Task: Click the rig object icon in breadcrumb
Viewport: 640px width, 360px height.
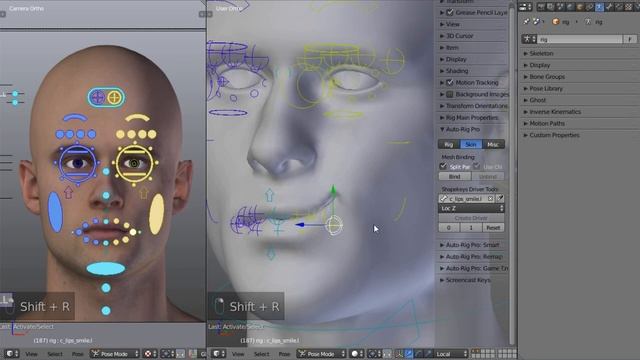Action: 556,21
